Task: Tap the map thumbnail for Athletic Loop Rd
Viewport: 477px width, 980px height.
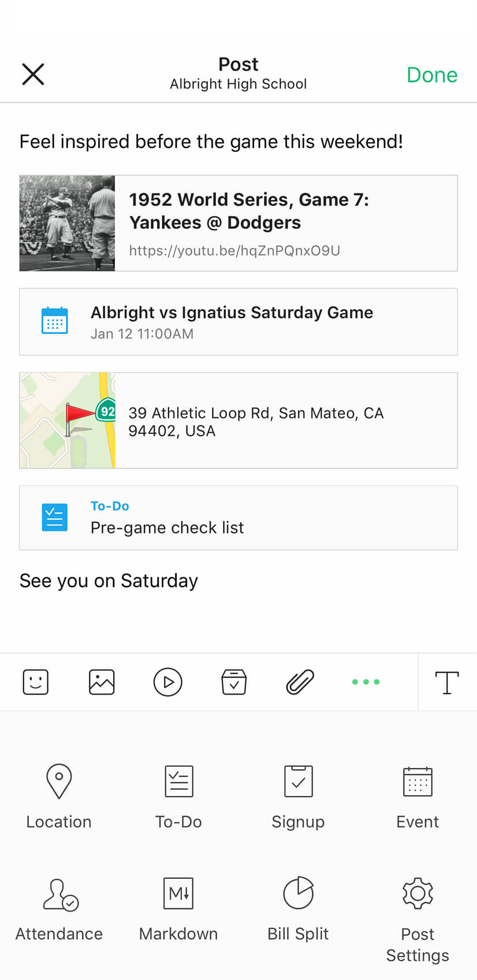Action: (68, 420)
